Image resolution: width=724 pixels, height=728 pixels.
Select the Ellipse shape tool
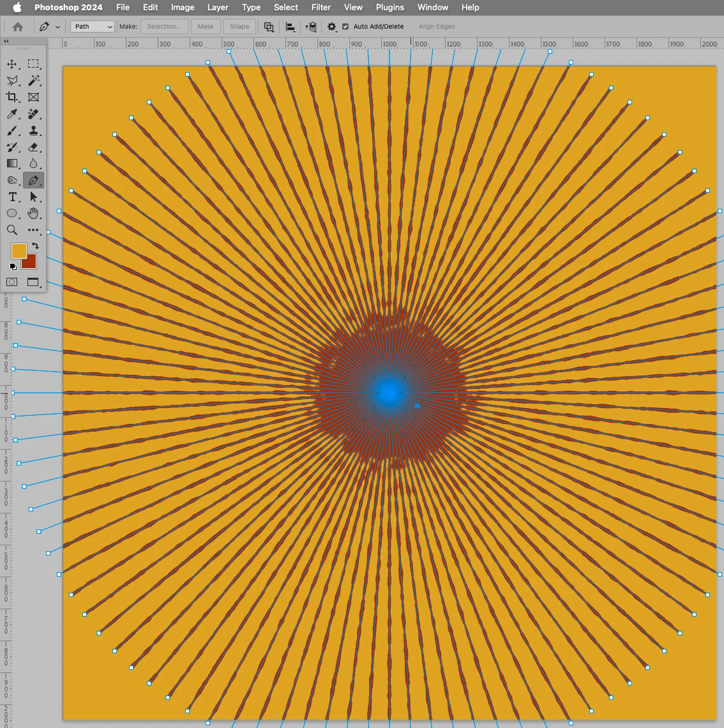12,213
